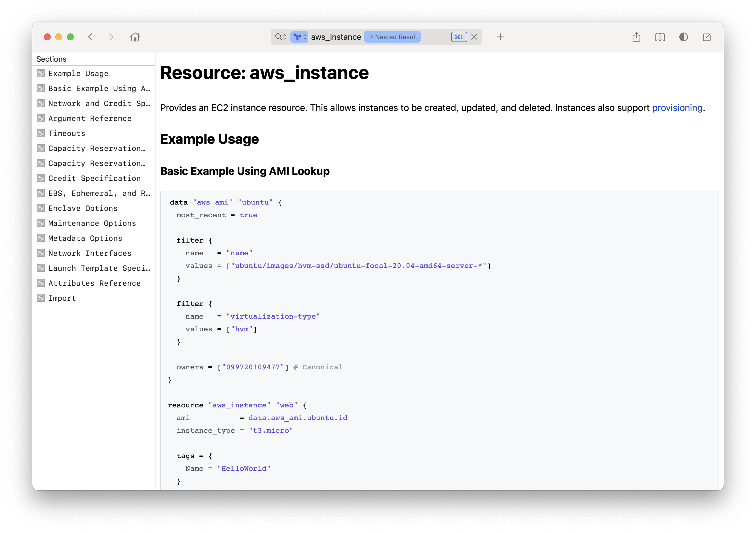
Task: Open new tab with plus icon
Action: coord(500,37)
